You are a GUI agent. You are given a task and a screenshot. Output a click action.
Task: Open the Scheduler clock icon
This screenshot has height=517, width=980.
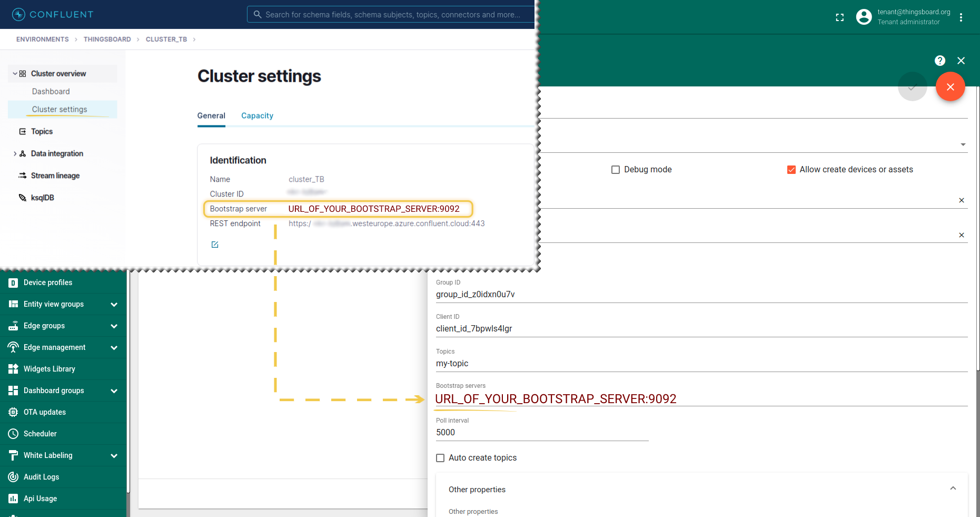(x=13, y=434)
